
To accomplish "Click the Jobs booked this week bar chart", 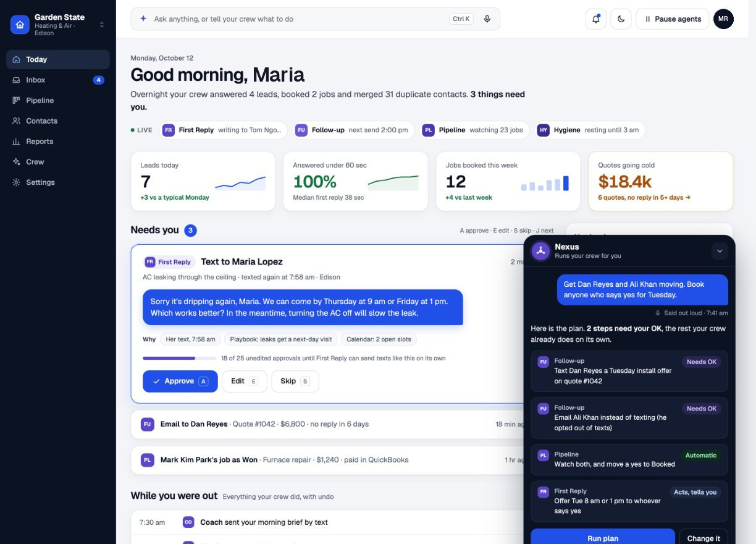I will tap(545, 183).
